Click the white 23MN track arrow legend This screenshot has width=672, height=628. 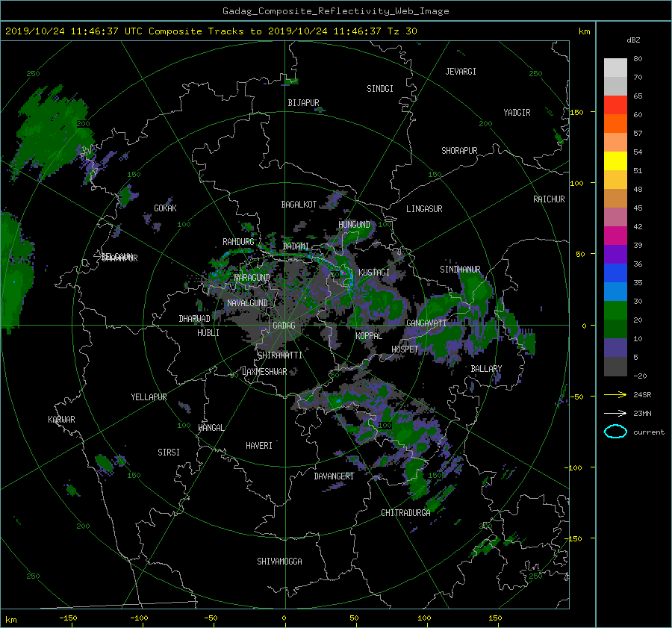[615, 413]
